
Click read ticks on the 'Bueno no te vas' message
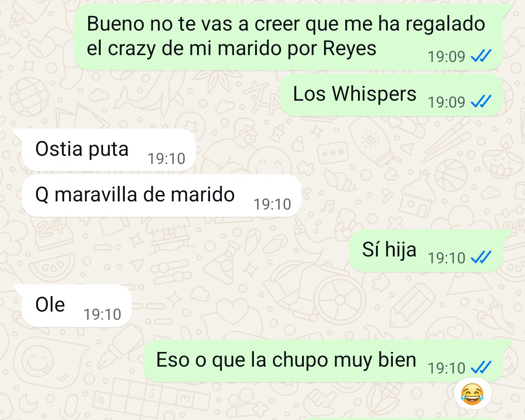pos(482,56)
